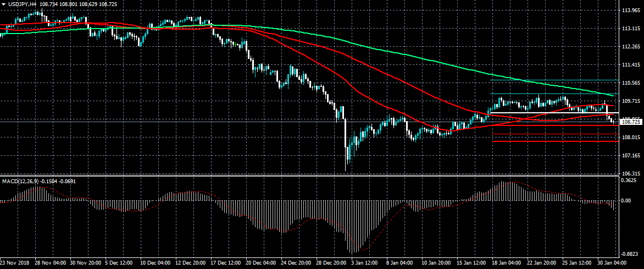Click the 110.565 price axis label
Viewport: 644px width, 269px height.
[630, 83]
